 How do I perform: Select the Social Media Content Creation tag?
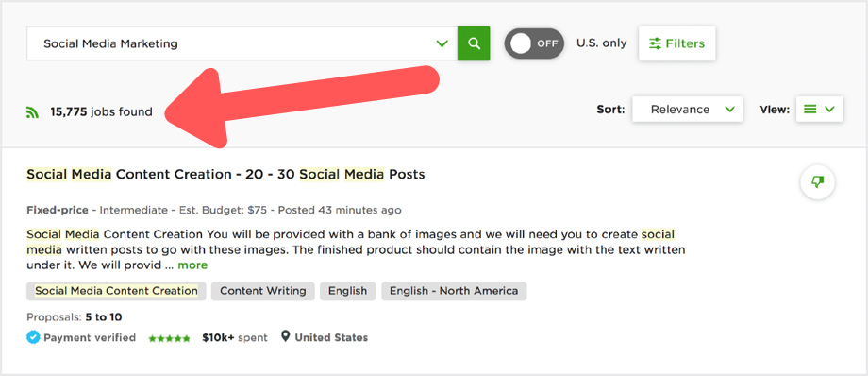coord(116,291)
